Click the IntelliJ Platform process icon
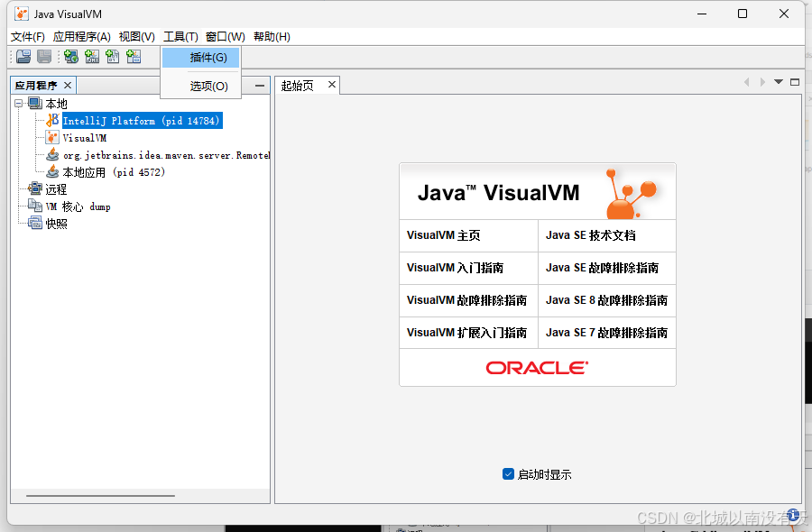The height and width of the screenshot is (532, 812). point(52,121)
